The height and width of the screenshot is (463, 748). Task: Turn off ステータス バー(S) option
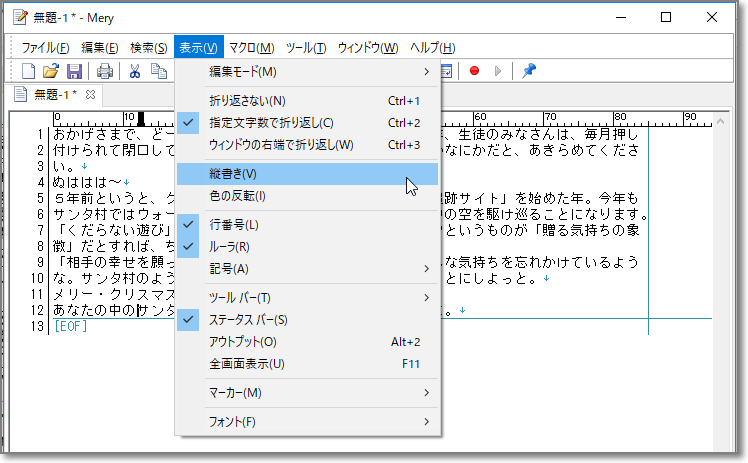tap(247, 320)
